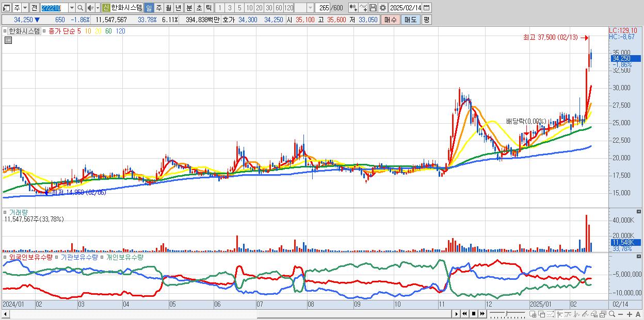The height and width of the screenshot is (320, 644).
Task: Select interval 5 button
Action: click(x=239, y=8)
